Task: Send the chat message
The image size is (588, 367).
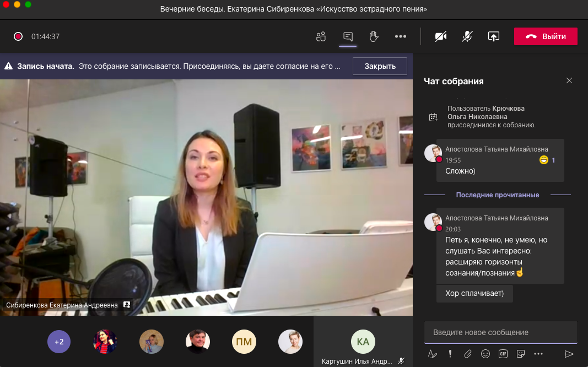Action: point(569,354)
